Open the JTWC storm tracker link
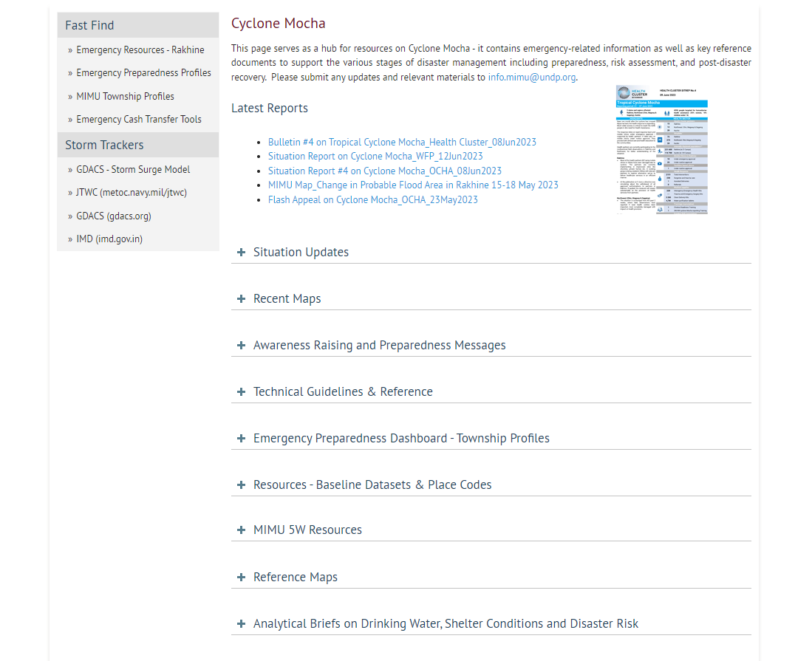812x661 pixels. (132, 193)
